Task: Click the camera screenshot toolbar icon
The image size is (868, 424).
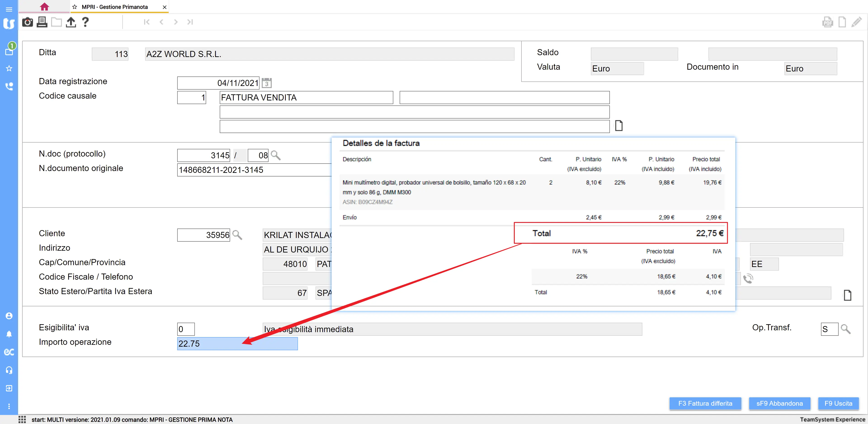Action: coord(27,22)
